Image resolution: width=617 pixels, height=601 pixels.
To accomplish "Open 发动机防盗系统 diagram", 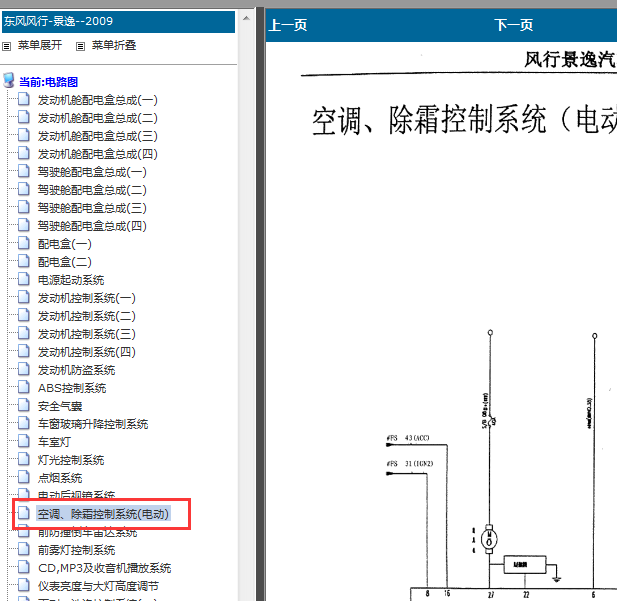I will [76, 370].
